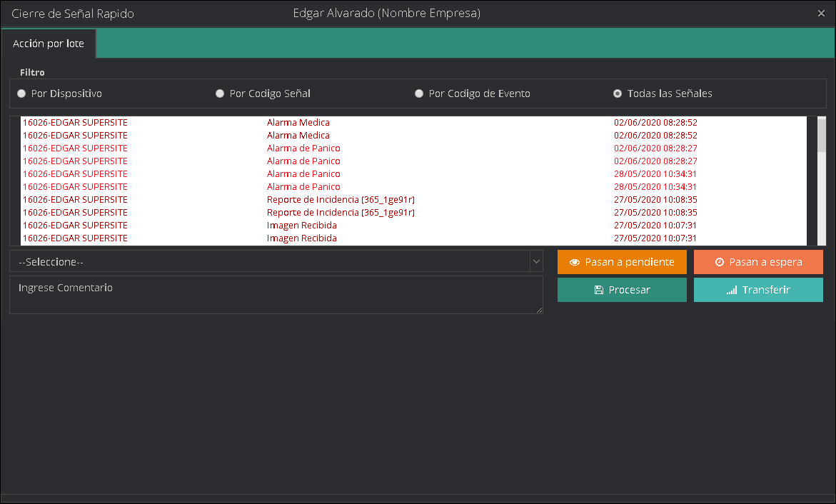Viewport: 836px width, 504px height.
Task: Click the dropdown arrow beside --Seleccione--
Action: 536,262
